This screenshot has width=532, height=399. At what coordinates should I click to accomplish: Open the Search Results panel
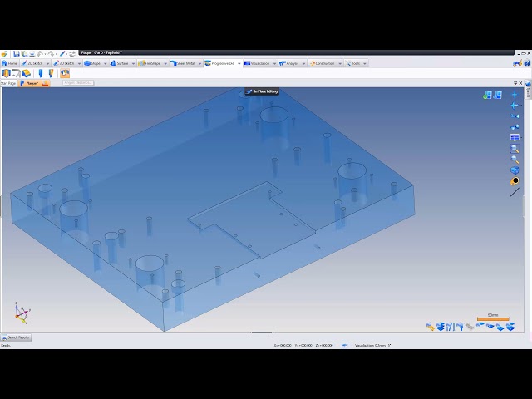pyautogui.click(x=17, y=337)
